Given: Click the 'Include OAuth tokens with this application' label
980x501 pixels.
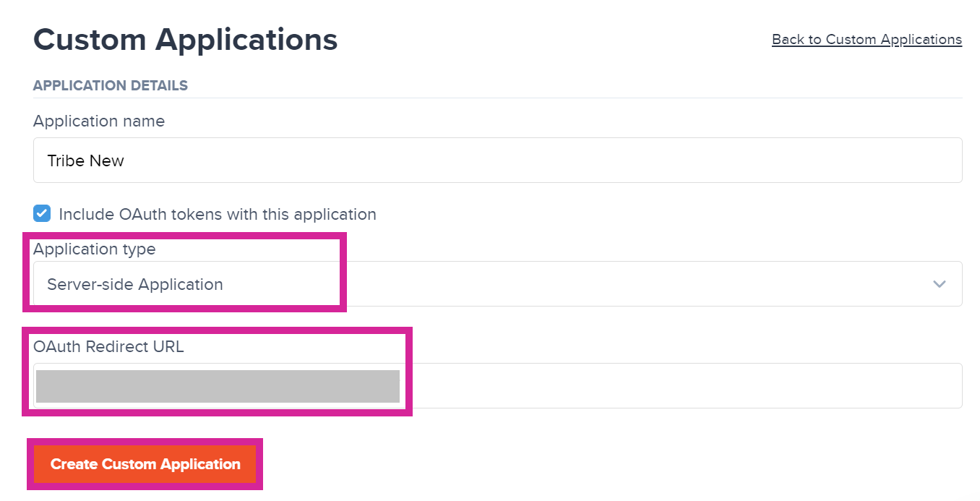Looking at the screenshot, I should pyautogui.click(x=218, y=215).
